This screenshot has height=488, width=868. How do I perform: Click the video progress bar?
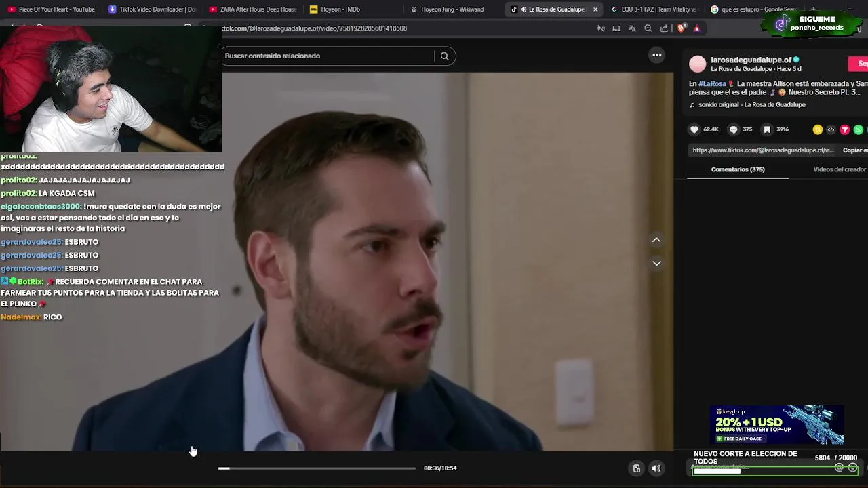(317, 468)
